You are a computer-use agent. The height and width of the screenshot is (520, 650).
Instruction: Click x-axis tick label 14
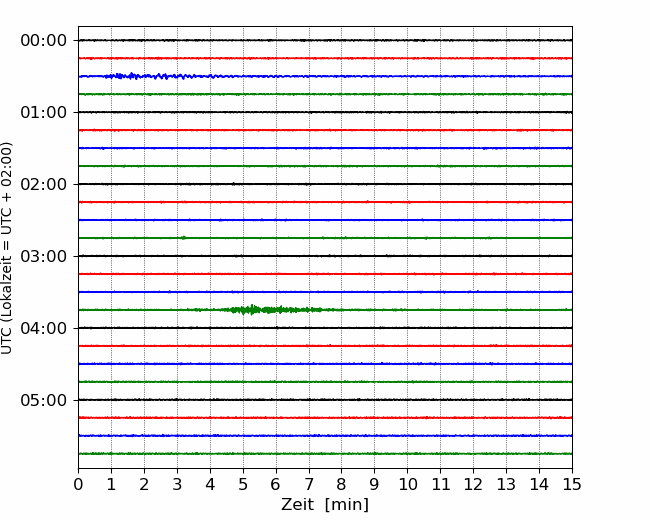click(x=539, y=484)
